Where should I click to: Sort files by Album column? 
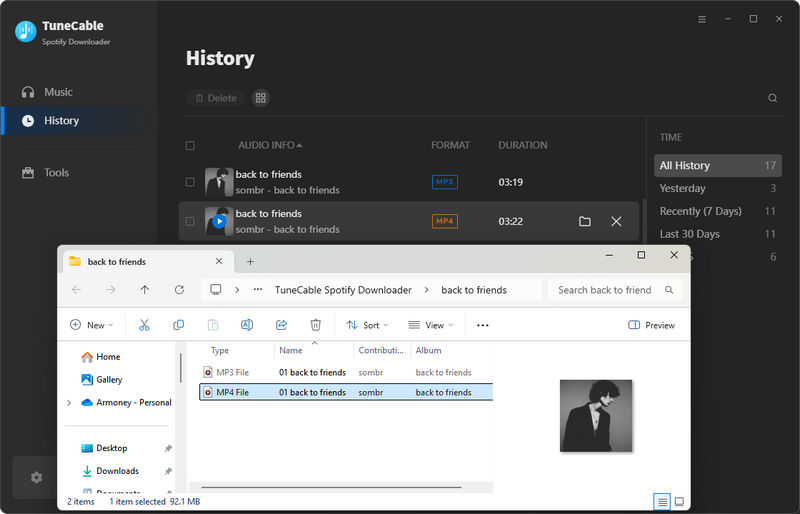(x=429, y=351)
